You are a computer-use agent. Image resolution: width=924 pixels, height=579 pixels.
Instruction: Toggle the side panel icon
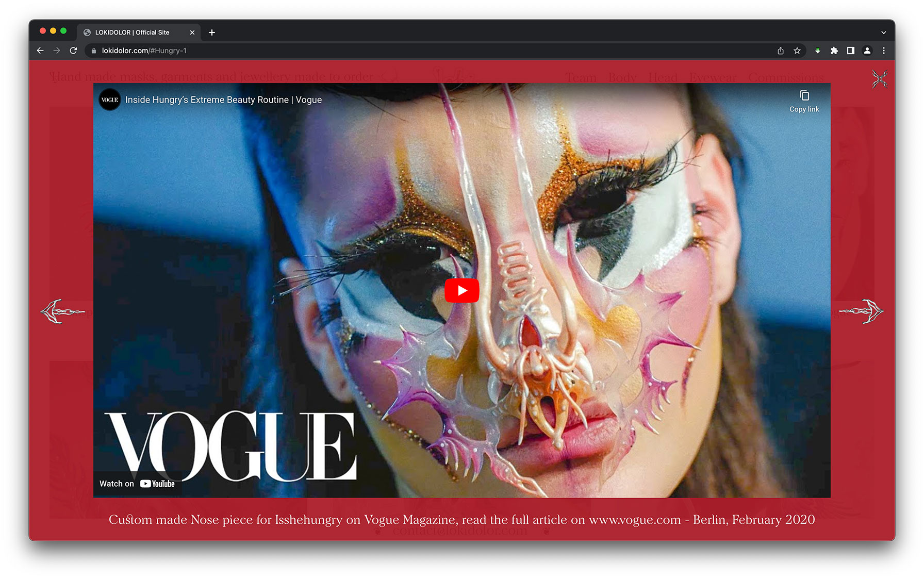click(x=851, y=51)
